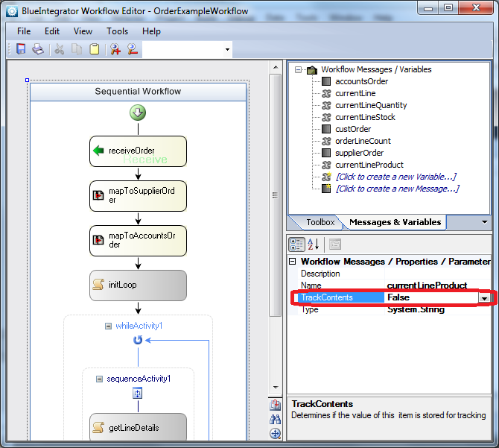
Task: Click to create a new Message link
Action: 398,189
